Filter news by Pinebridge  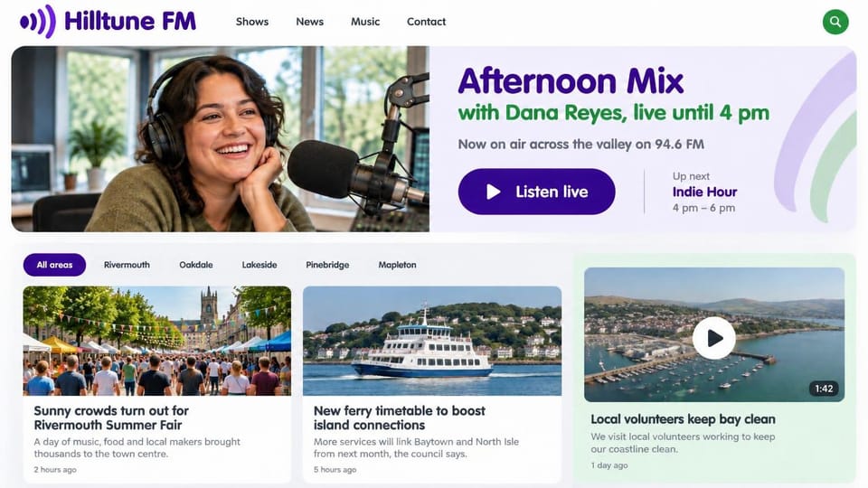pos(327,265)
